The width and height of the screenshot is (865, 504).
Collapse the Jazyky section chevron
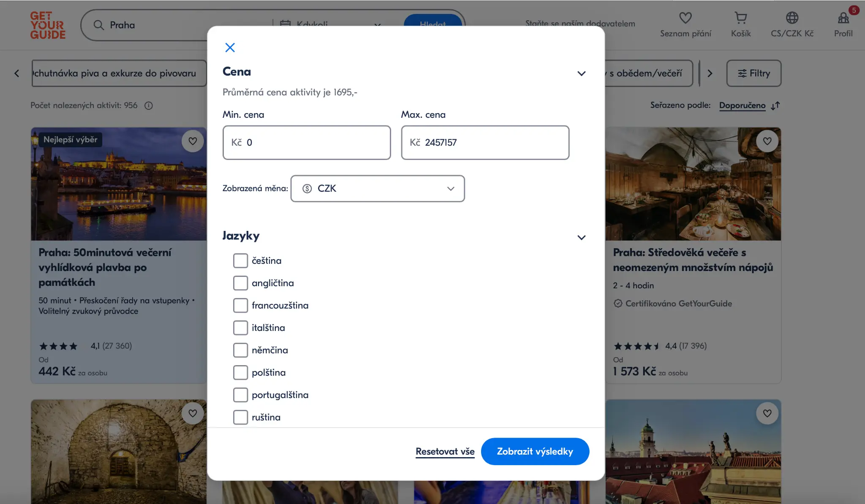pos(581,238)
